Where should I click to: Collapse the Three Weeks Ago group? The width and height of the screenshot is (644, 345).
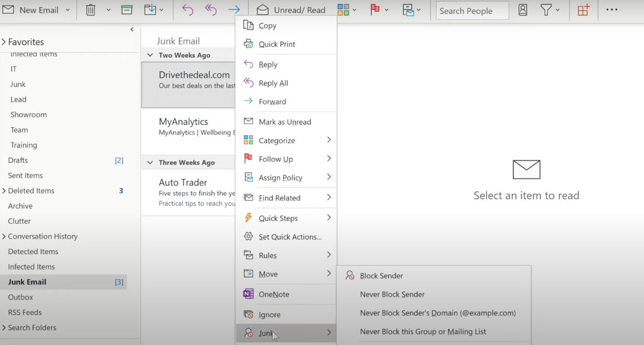pyautogui.click(x=150, y=163)
